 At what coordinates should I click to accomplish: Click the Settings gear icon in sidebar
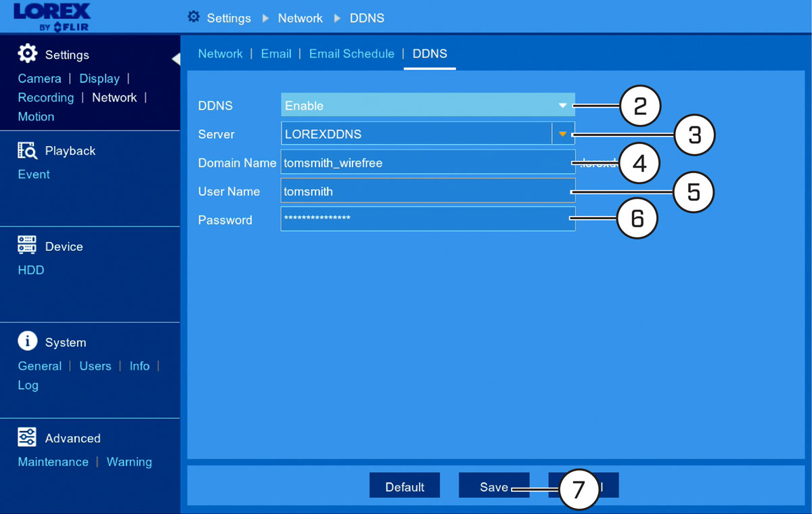point(27,54)
